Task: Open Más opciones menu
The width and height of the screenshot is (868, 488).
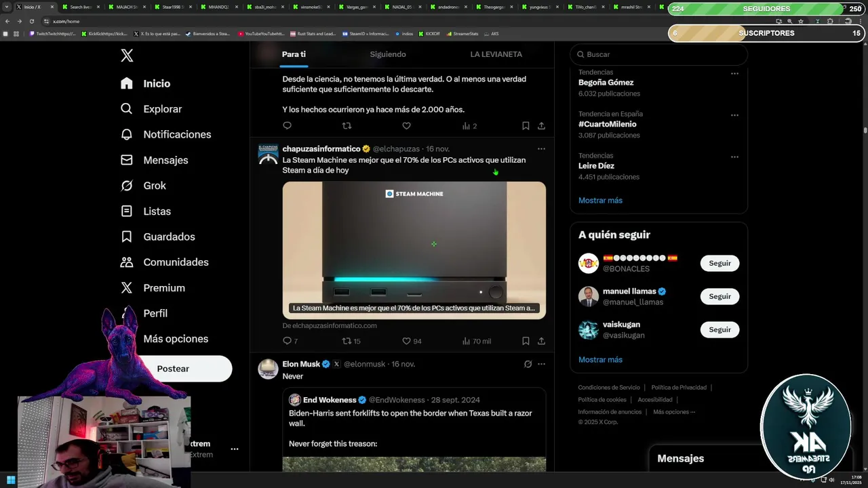Action: coord(176,339)
